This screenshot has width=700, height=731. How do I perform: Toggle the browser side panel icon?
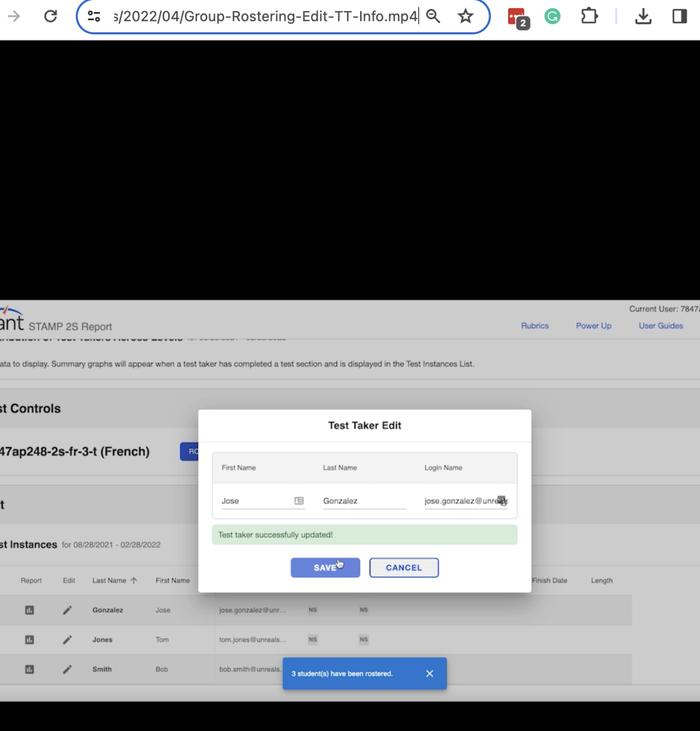coord(679,16)
